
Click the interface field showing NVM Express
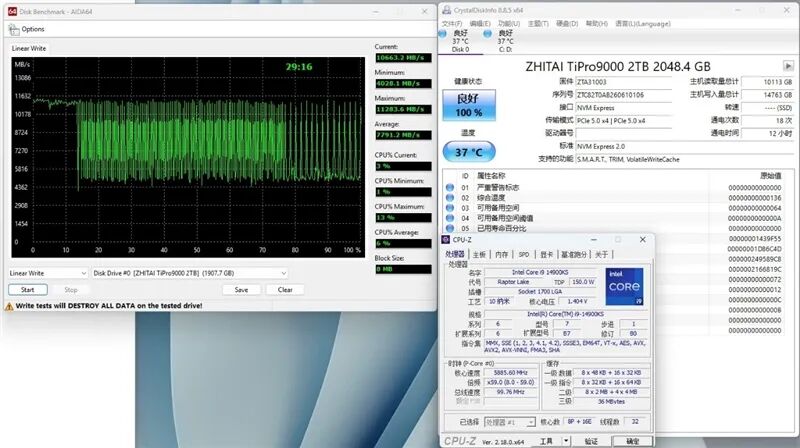coord(623,108)
